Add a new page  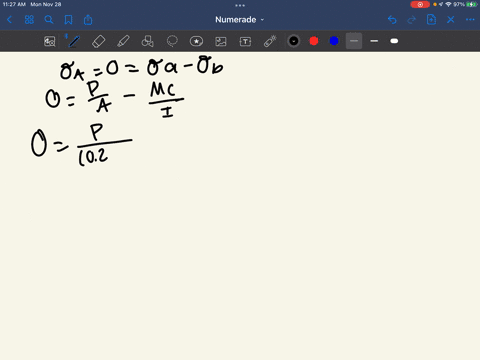[431, 20]
